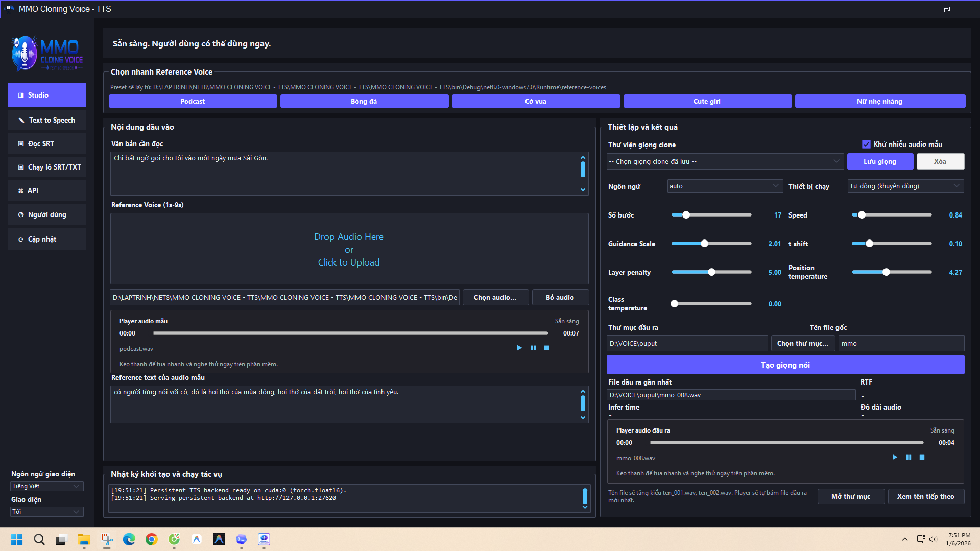
Task: Click the t_shift slider
Action: point(892,244)
